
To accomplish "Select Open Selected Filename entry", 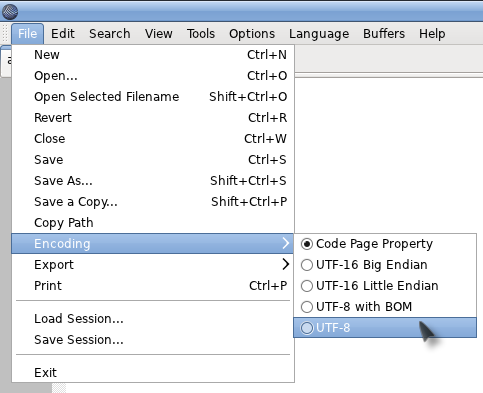I will 153,97.
